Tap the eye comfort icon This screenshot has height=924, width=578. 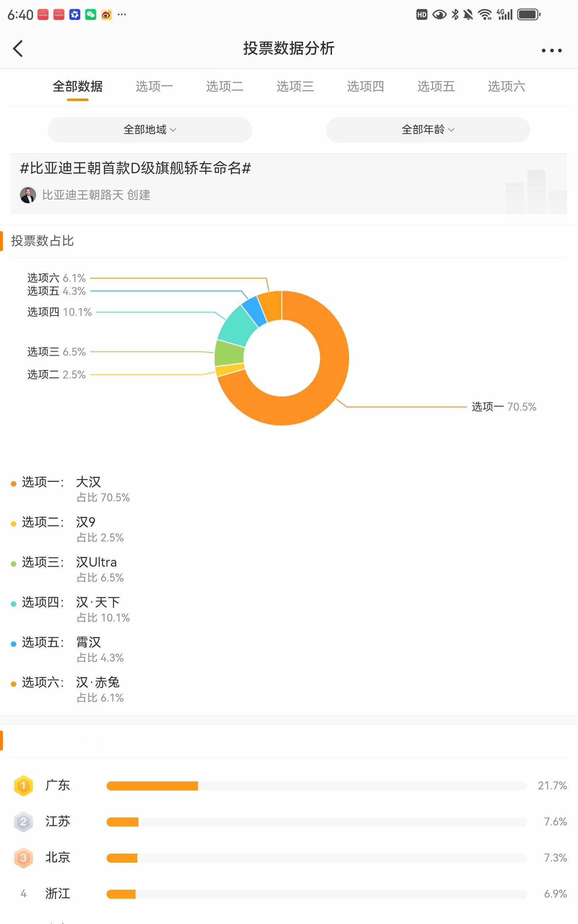[440, 14]
